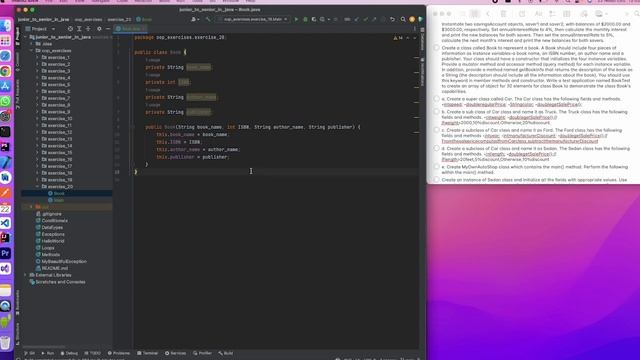Click the warnings indicator in editor corner
Image resolution: width=640 pixels, height=360 pixels.
click(398, 38)
